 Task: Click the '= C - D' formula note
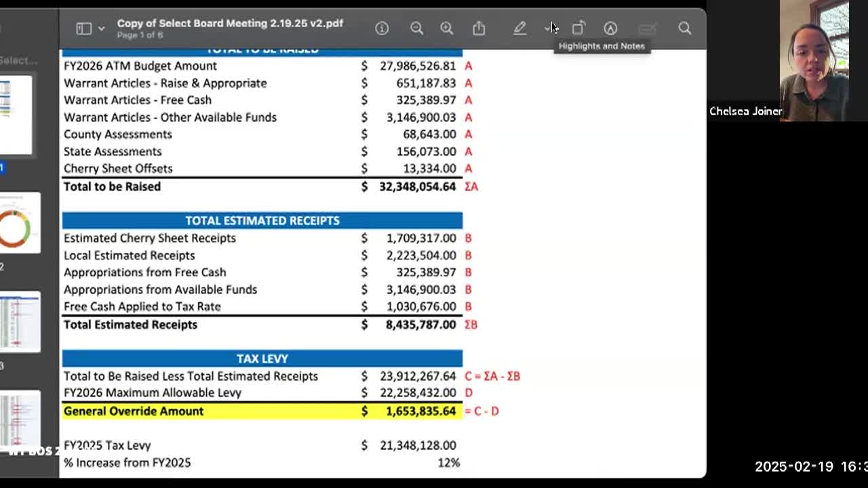pos(482,411)
